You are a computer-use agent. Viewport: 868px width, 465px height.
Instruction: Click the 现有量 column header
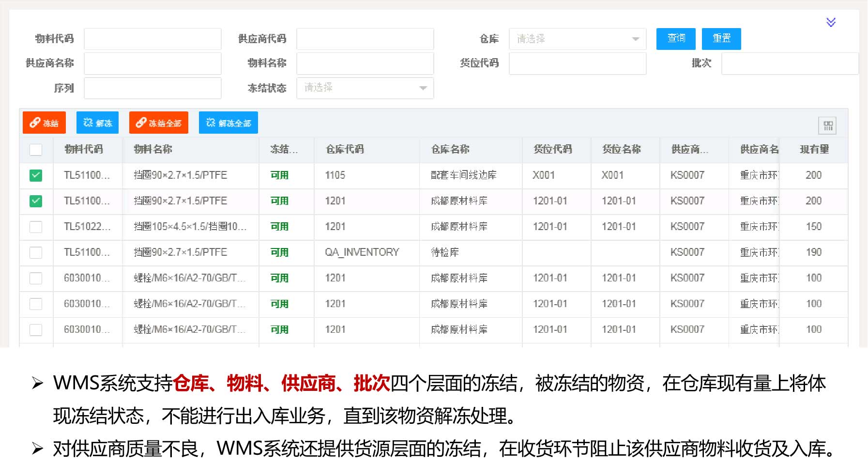pyautogui.click(x=814, y=150)
